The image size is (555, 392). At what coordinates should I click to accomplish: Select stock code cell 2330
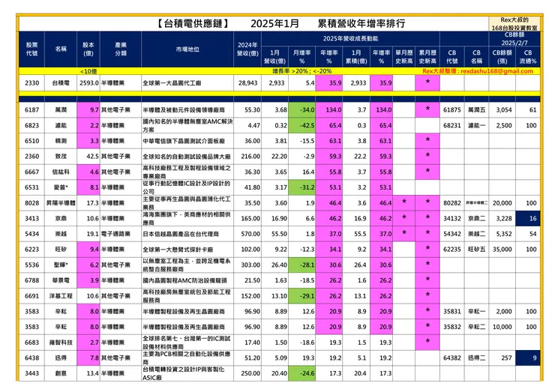[31, 82]
